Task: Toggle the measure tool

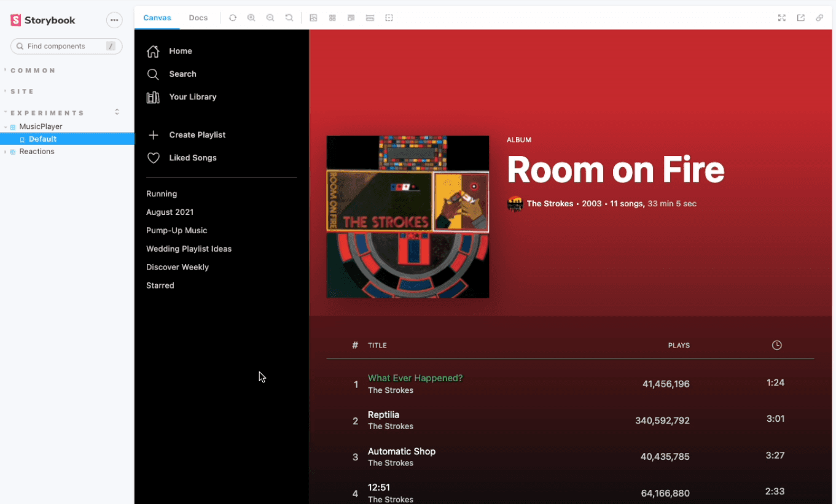Action: (370, 18)
